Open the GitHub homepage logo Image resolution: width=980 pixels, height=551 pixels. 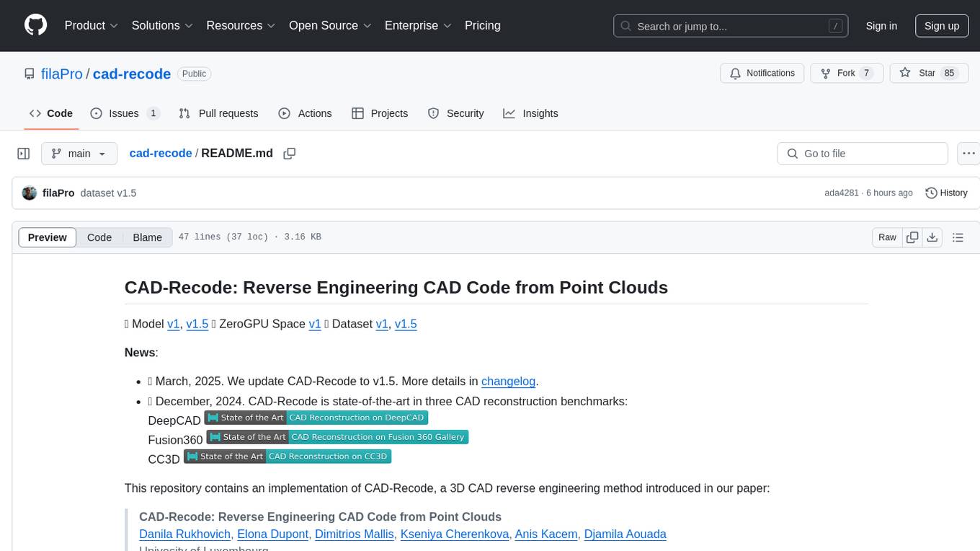pyautogui.click(x=35, y=25)
